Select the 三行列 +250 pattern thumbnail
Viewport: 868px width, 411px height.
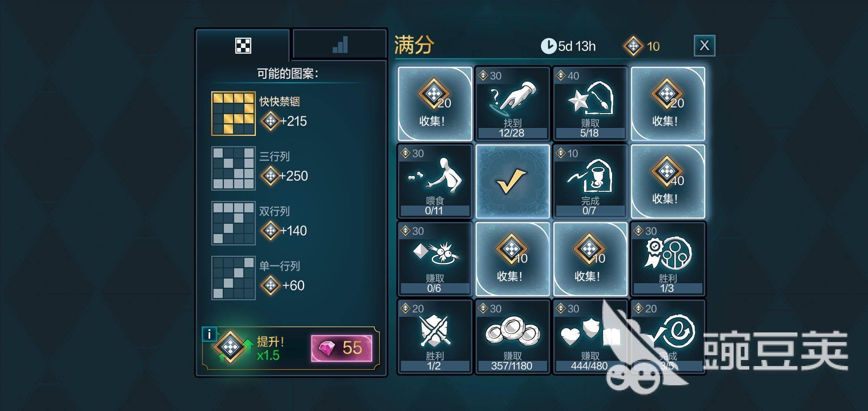point(233,168)
